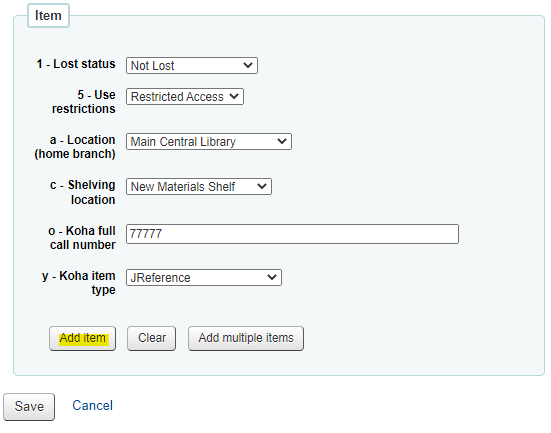Open the JReference item type dropdown
Viewport: 551px width, 433px height.
coord(204,278)
